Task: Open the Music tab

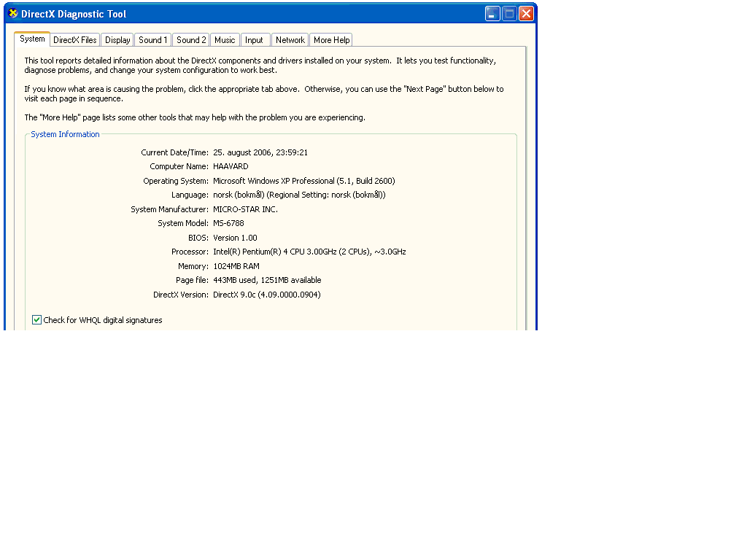Action: coord(225,40)
